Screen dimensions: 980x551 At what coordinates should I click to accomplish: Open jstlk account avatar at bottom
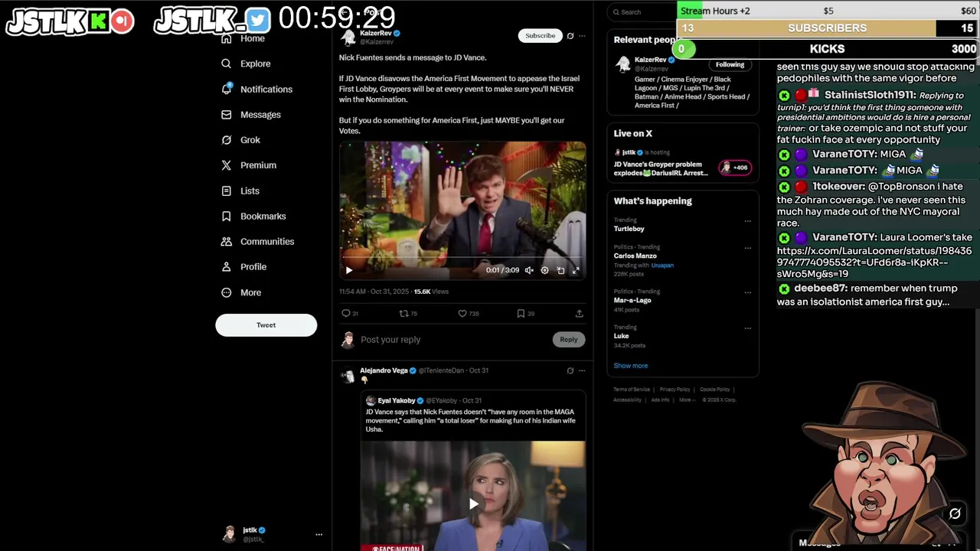coord(229,534)
